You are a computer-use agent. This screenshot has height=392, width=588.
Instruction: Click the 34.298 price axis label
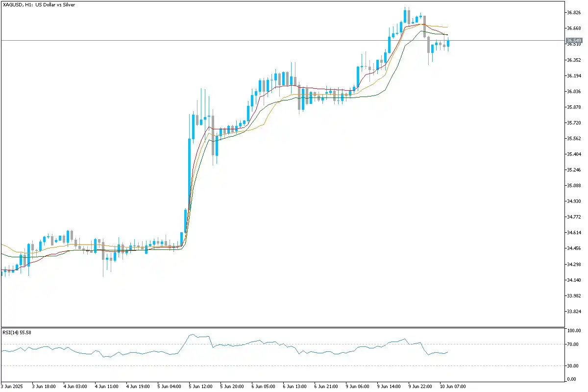pos(574,265)
